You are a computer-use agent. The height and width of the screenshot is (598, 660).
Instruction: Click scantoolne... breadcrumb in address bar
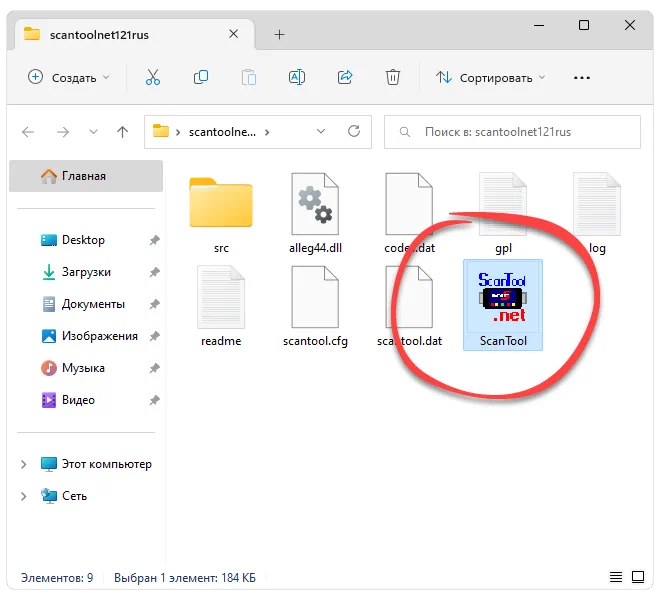[x=222, y=132]
